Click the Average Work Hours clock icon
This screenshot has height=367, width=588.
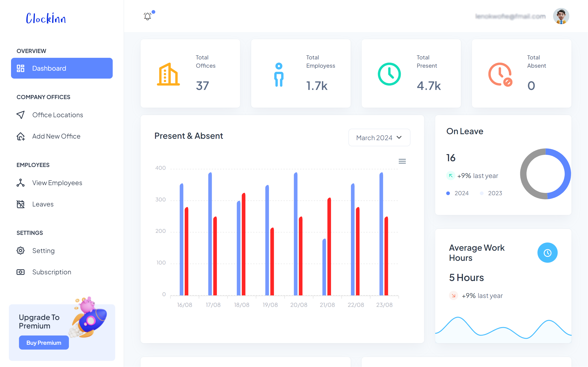(x=547, y=253)
